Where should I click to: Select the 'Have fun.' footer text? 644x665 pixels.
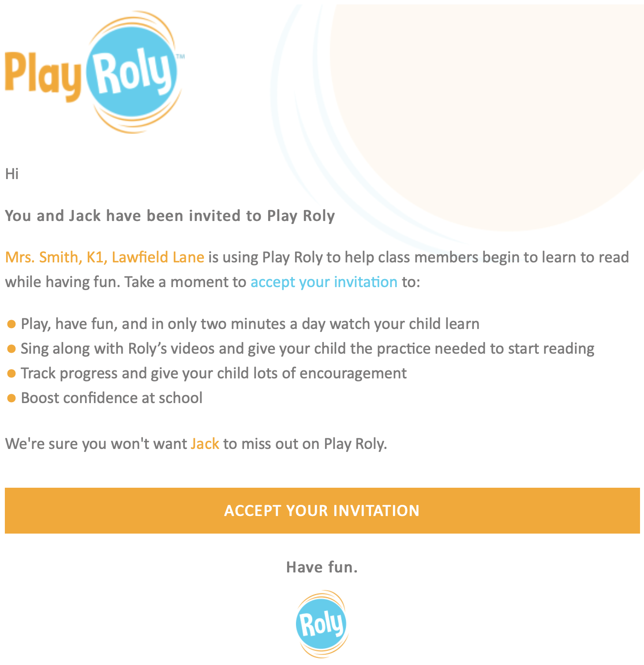[322, 567]
